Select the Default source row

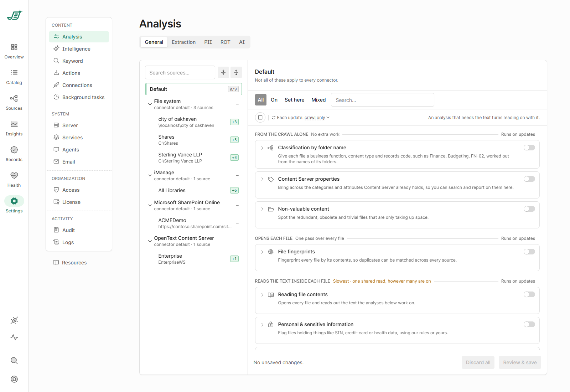point(193,89)
